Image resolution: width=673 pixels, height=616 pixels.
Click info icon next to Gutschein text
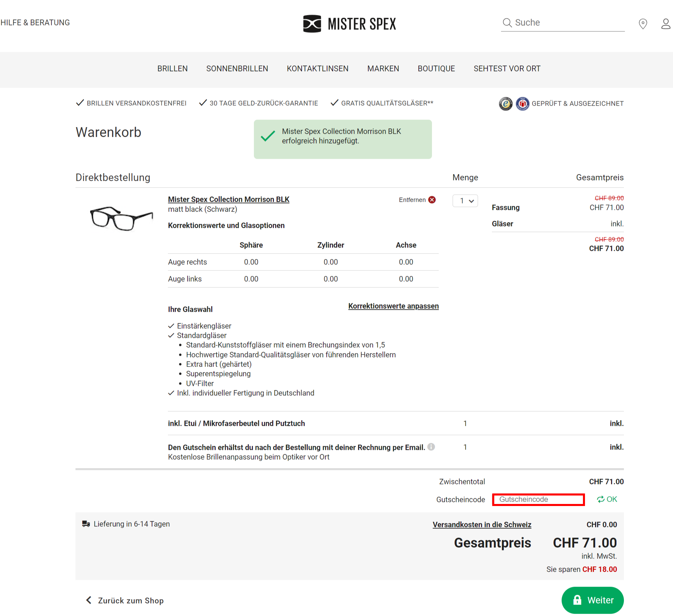tap(431, 447)
